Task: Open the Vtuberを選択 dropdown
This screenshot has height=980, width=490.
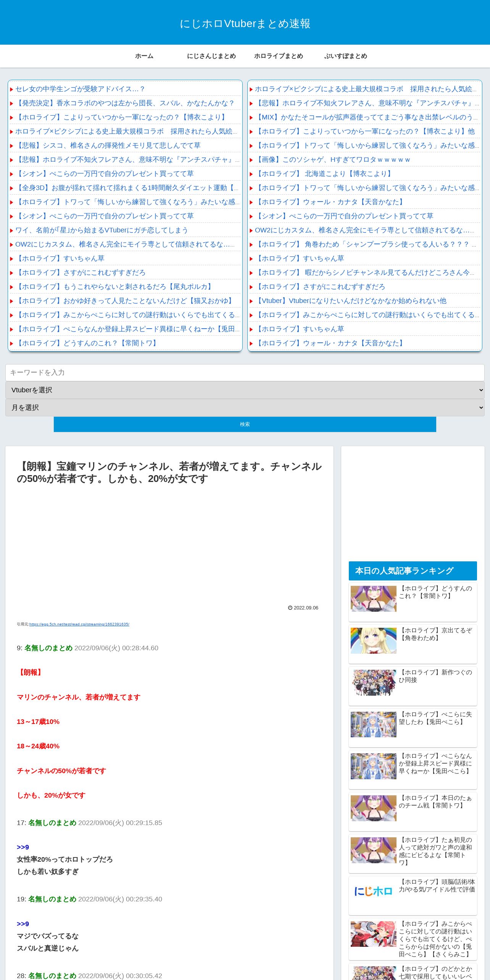Action: pyautogui.click(x=245, y=390)
